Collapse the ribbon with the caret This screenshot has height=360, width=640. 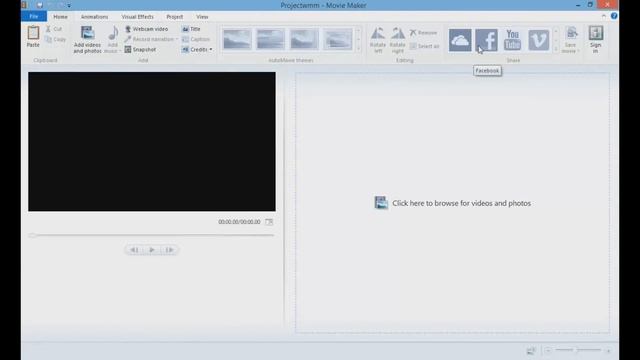coord(604,16)
